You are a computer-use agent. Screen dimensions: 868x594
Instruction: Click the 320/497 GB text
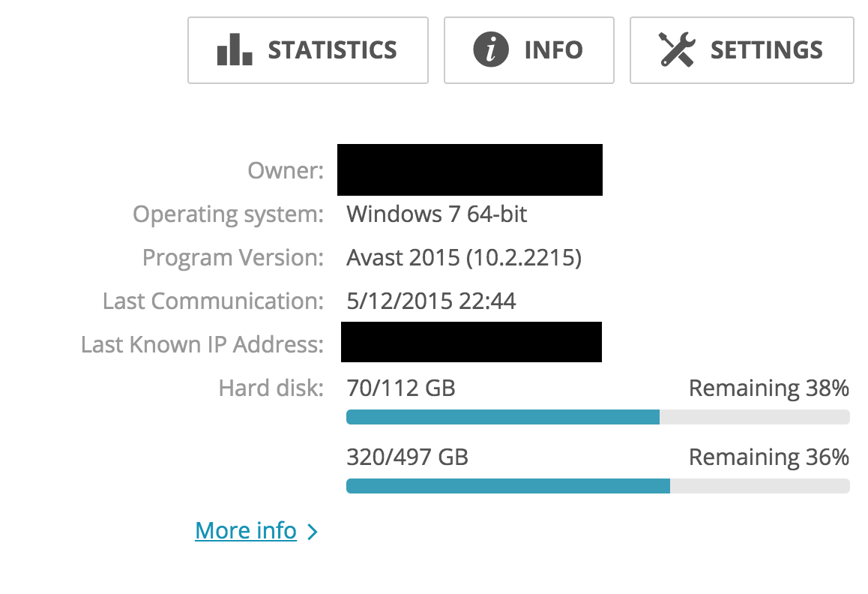[x=408, y=457]
